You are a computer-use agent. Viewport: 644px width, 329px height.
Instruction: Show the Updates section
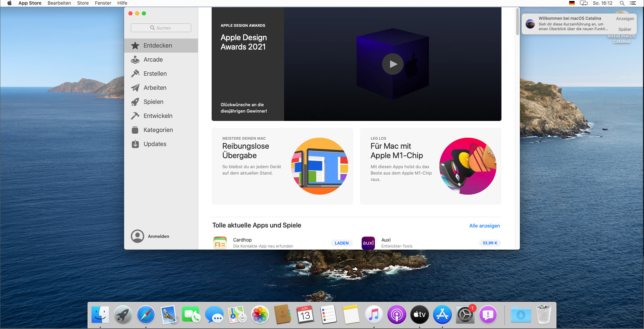155,144
